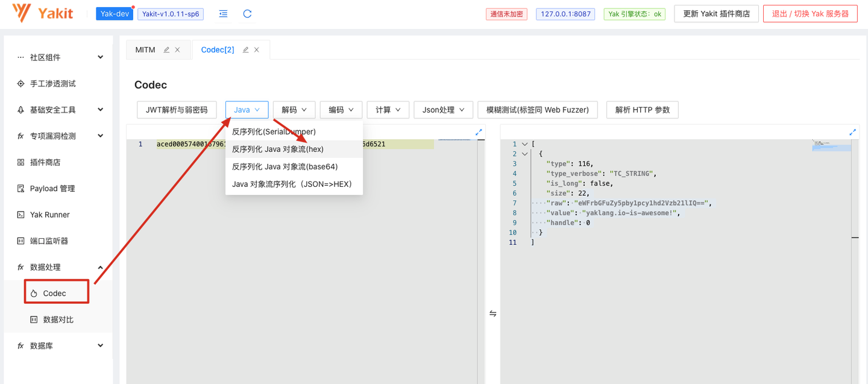Click the 手工渗透测试 target icon
Viewport: 868px width, 384px height.
pos(20,84)
